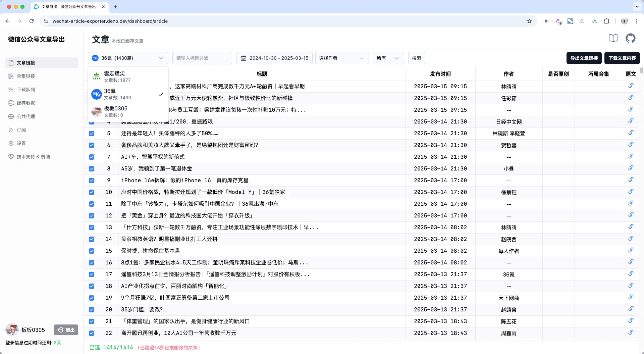Click the 导出文章链接 button

click(x=584, y=58)
